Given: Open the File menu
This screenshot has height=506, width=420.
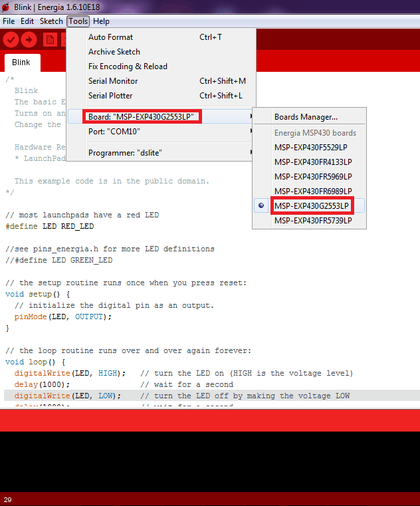Looking at the screenshot, I should click(9, 21).
